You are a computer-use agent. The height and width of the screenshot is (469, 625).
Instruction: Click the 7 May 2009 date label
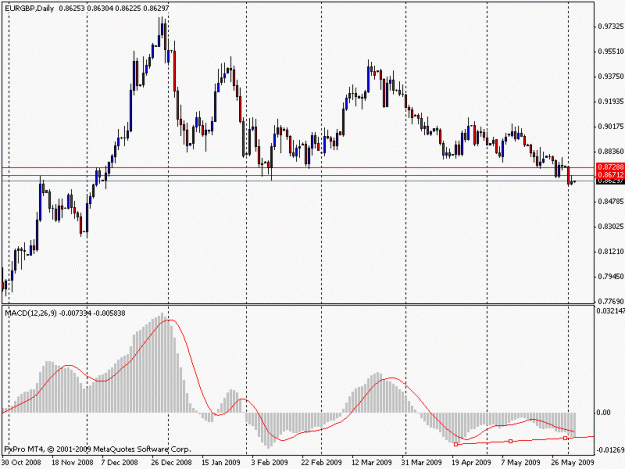click(x=521, y=462)
